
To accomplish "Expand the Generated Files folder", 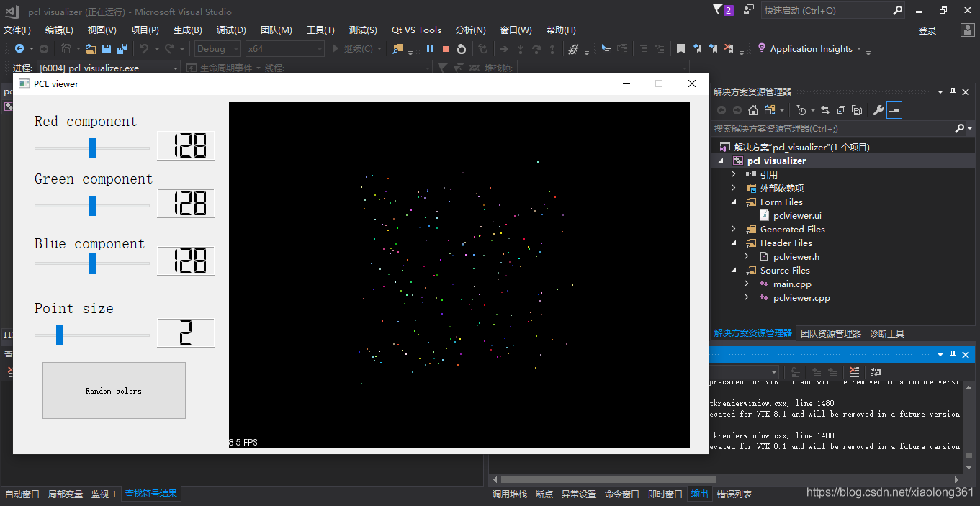I will click(734, 229).
